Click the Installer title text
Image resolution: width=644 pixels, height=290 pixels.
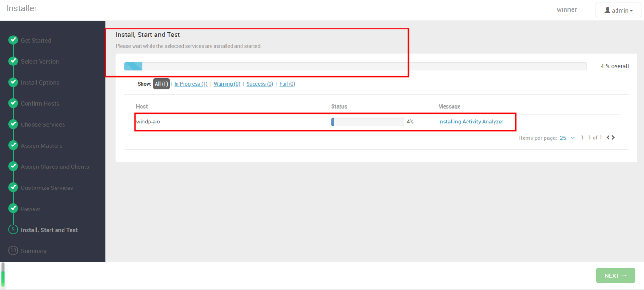21,8
